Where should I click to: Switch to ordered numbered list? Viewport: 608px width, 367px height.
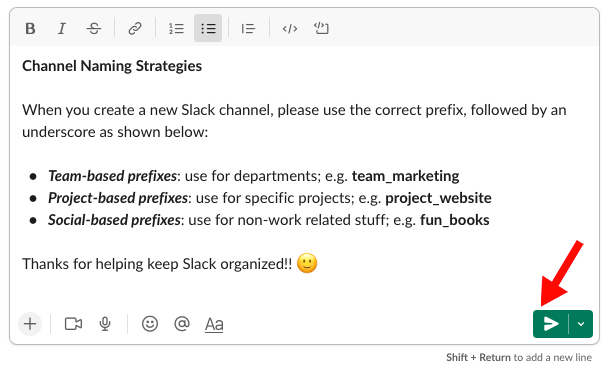point(176,28)
